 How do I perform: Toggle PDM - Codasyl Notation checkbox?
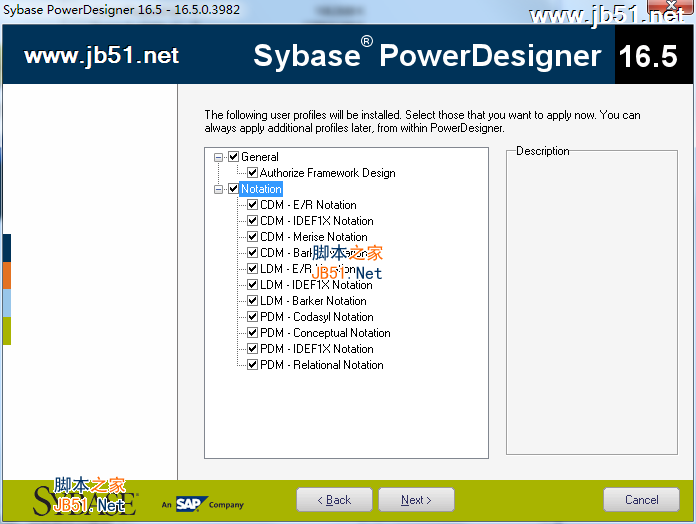tap(252, 316)
